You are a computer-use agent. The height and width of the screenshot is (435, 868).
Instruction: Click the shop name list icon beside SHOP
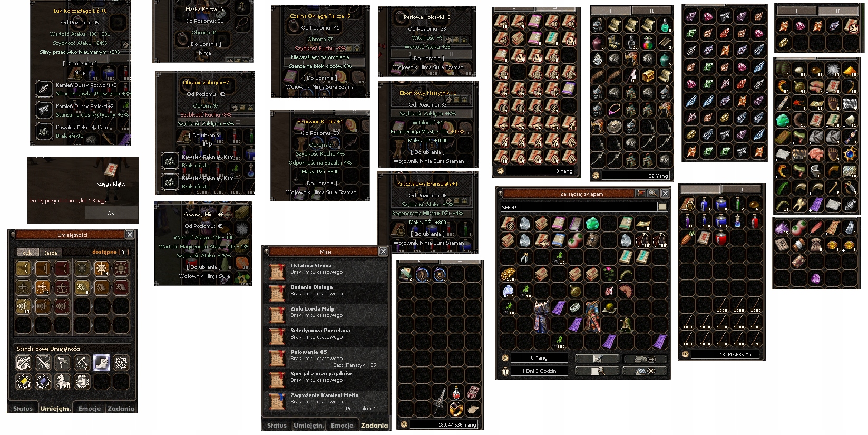tap(662, 207)
